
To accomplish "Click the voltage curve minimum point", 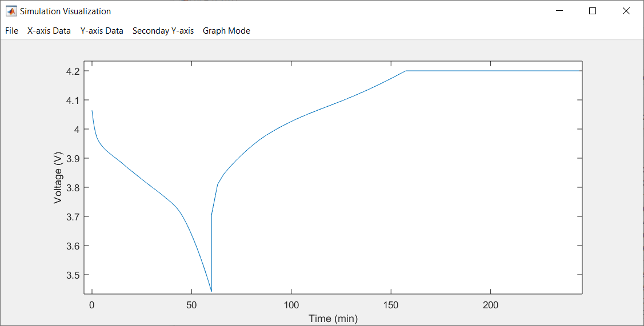I will pos(211,291).
